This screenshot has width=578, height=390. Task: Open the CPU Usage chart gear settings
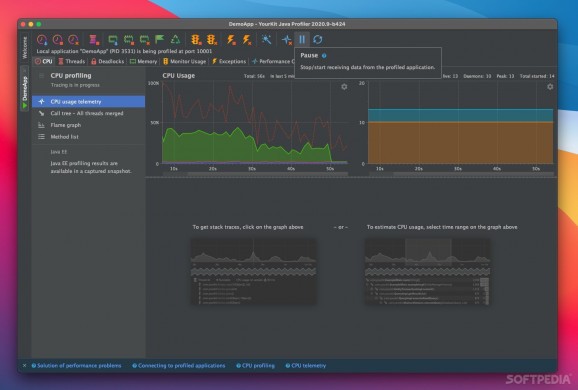click(344, 87)
